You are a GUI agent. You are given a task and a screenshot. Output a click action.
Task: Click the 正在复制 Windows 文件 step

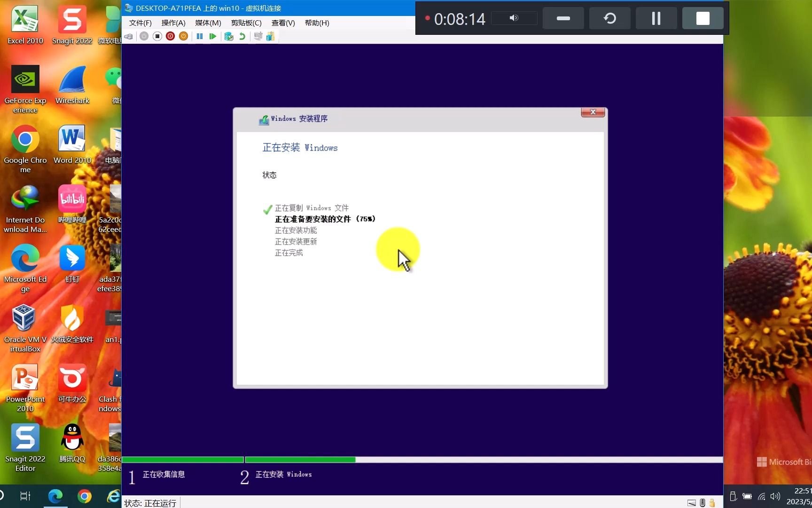312,208
